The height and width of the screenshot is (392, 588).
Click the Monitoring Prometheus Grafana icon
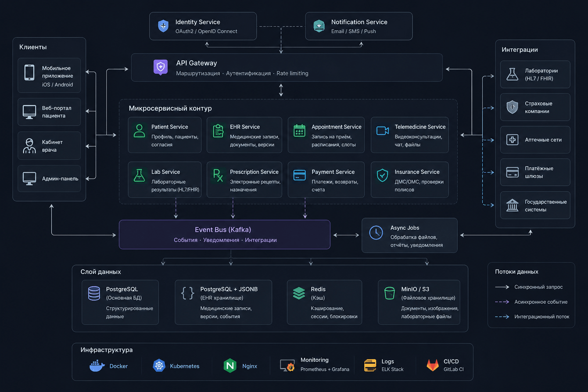[x=287, y=365]
